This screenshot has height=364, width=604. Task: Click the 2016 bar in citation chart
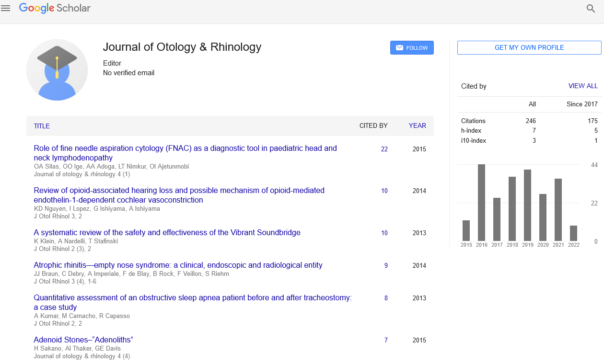click(x=481, y=203)
